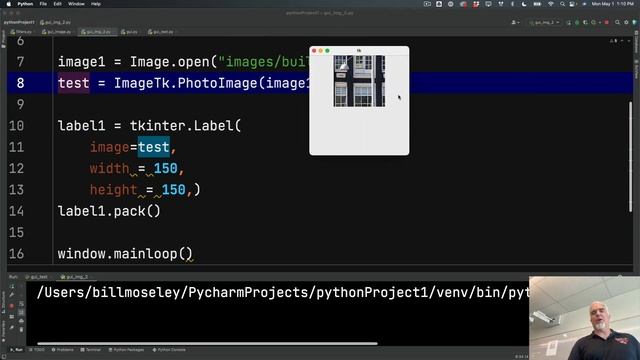640x360 pixels.
Task: Open the File menu
Action: pyautogui.click(x=43, y=4)
